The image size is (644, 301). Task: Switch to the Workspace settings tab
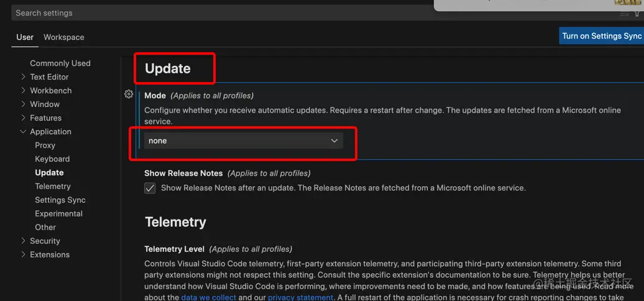63,37
